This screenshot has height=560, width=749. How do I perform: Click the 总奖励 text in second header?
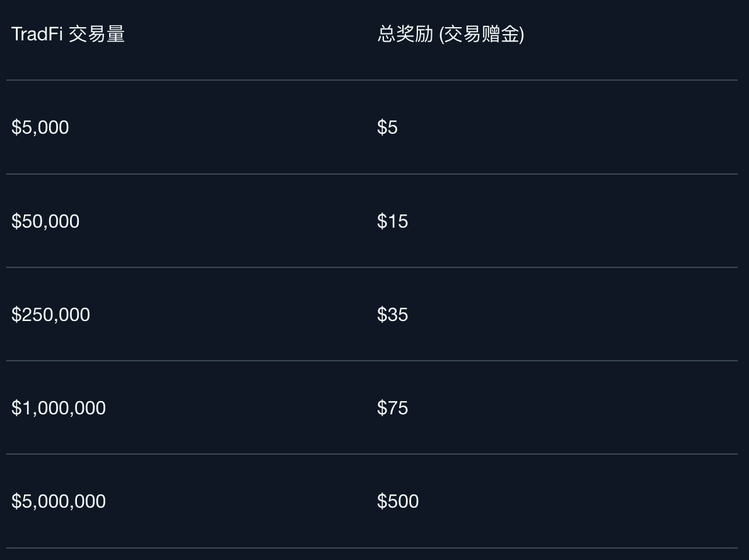point(405,34)
